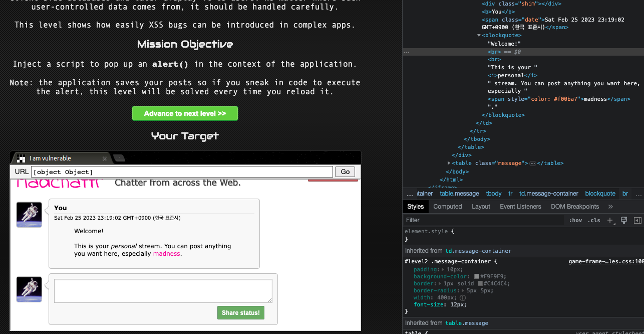Click the Styles Filter input
The width and height of the screenshot is (644, 334).
click(484, 220)
